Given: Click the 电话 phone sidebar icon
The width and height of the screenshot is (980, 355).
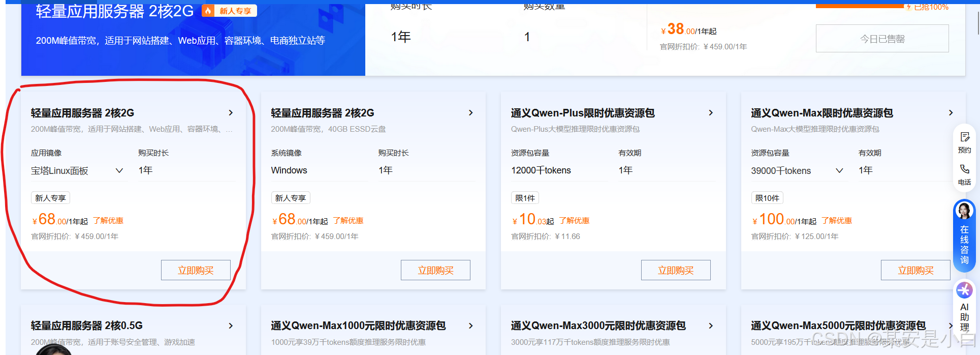Looking at the screenshot, I should pos(964,174).
